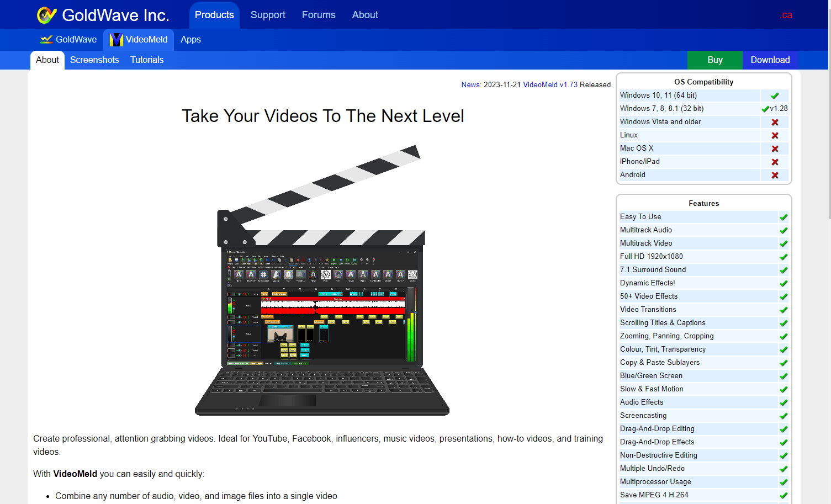Viewport: 831px width, 504px height.
Task: Open the Support menu item
Action: click(268, 15)
